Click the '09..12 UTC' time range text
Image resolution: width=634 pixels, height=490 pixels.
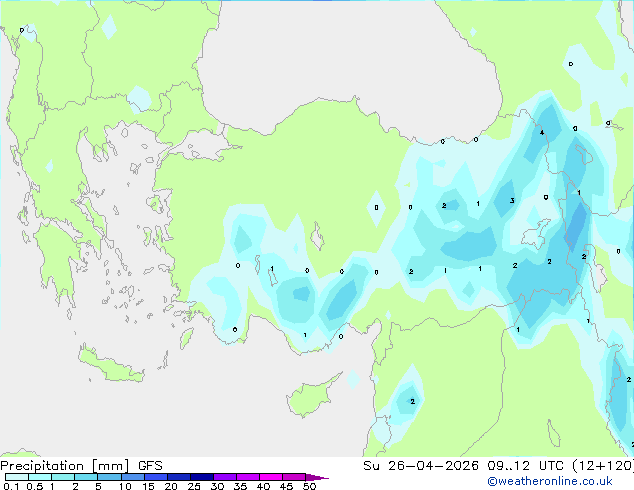pos(525,466)
